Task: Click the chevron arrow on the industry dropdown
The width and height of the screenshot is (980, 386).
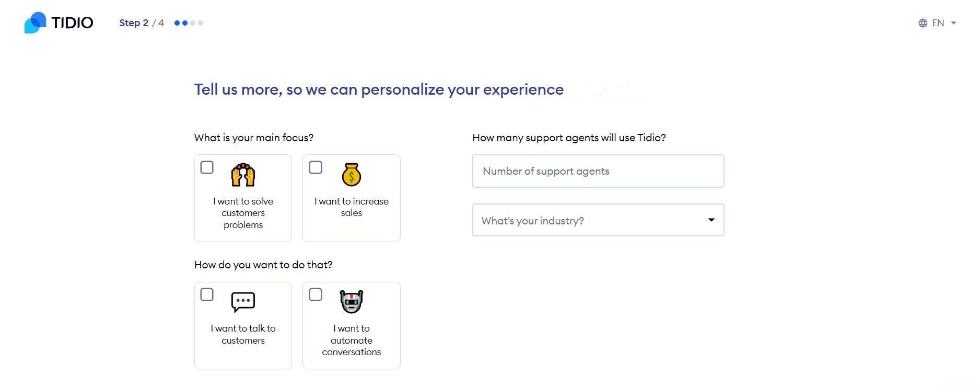Action: pyautogui.click(x=711, y=220)
